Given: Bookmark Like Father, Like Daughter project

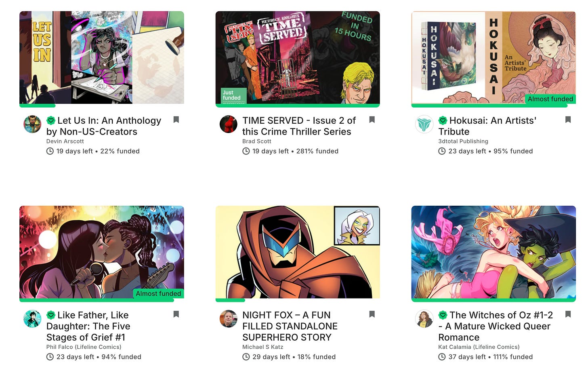Looking at the screenshot, I should 176,314.
